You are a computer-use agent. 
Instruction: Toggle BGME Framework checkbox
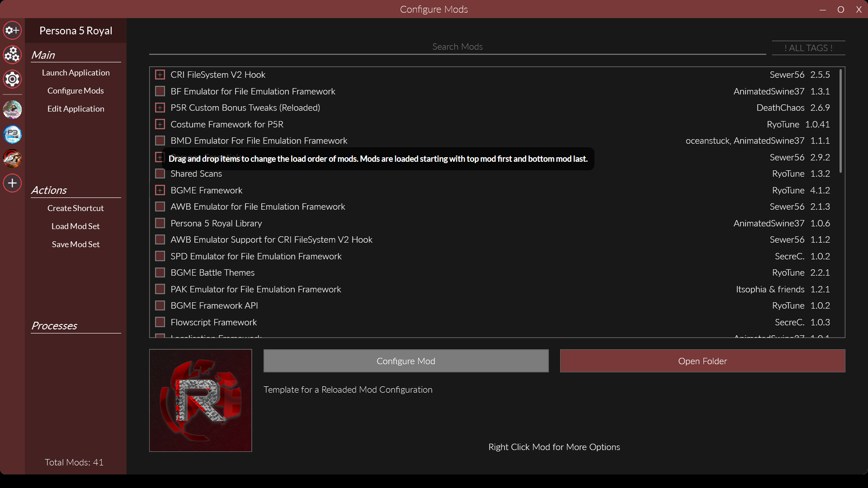tap(160, 190)
